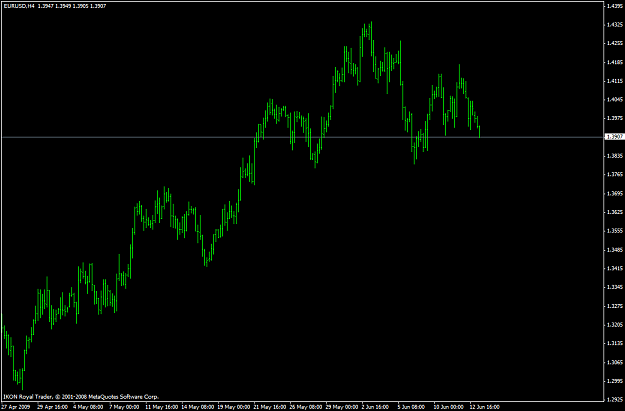Click the 4 May 08:00 date label
The width and height of the screenshot is (625, 411).
pos(88,407)
